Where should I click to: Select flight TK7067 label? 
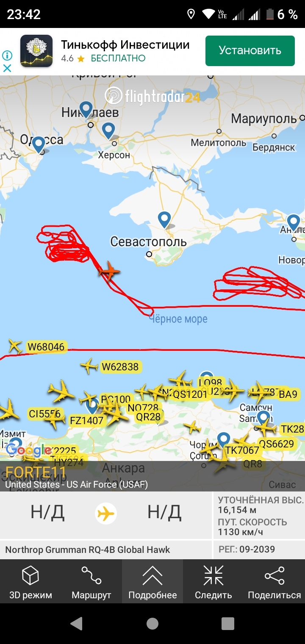(242, 450)
